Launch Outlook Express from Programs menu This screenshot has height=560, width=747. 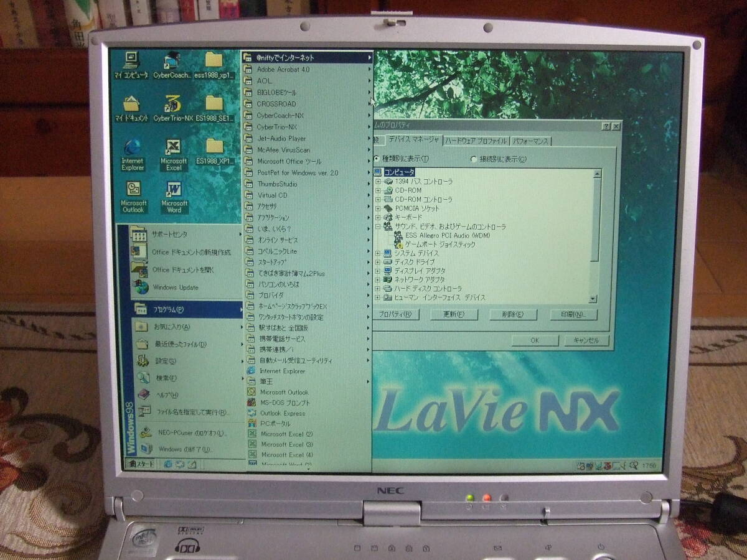pyautogui.click(x=309, y=413)
